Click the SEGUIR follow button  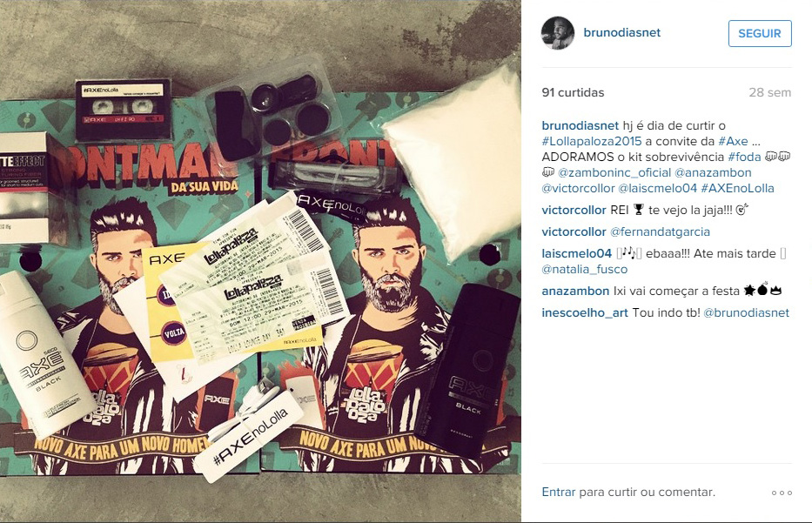click(x=760, y=33)
